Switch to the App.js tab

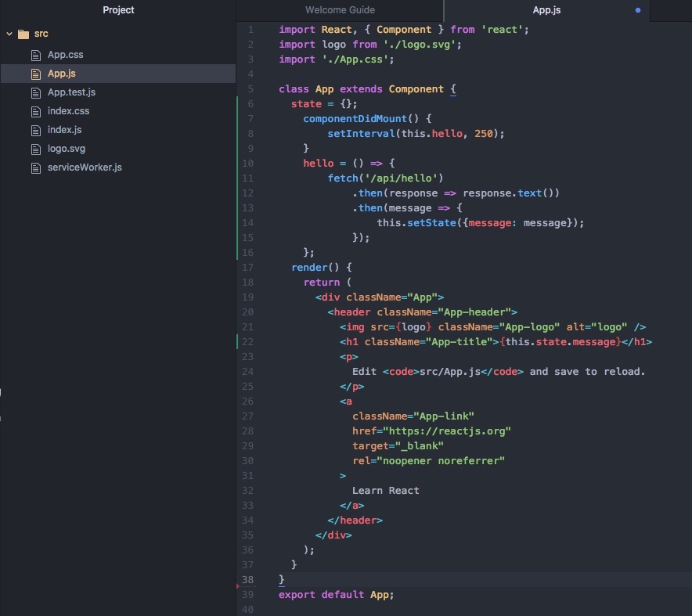coord(546,9)
